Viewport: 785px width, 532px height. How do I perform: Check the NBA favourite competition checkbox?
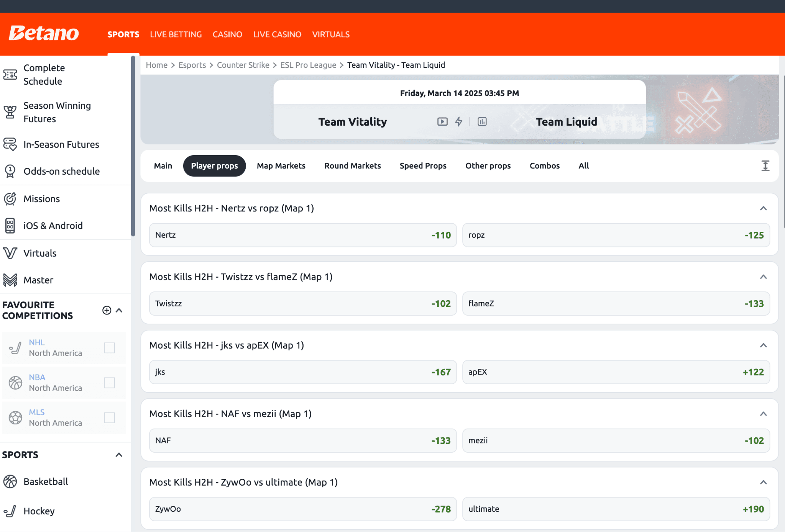(x=110, y=382)
